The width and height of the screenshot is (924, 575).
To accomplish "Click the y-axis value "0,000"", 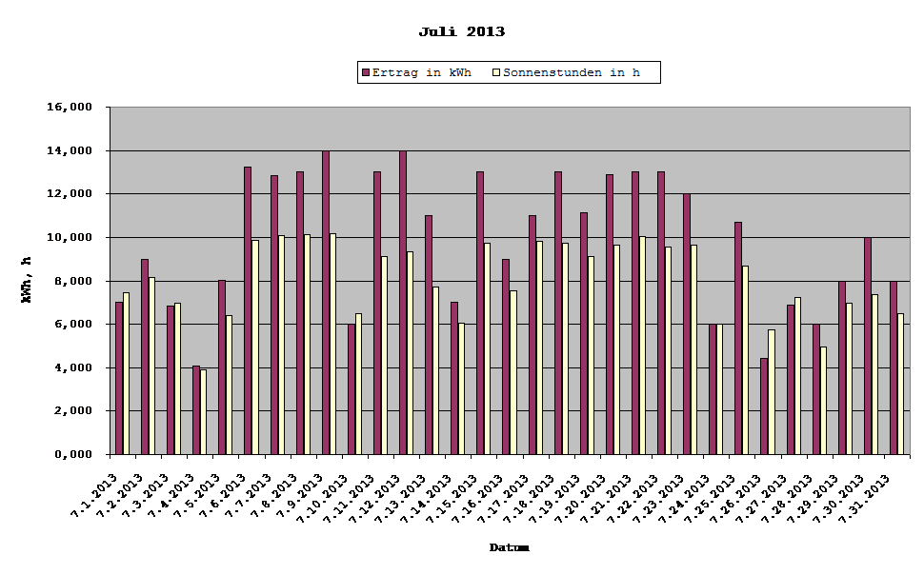I will click(x=74, y=455).
